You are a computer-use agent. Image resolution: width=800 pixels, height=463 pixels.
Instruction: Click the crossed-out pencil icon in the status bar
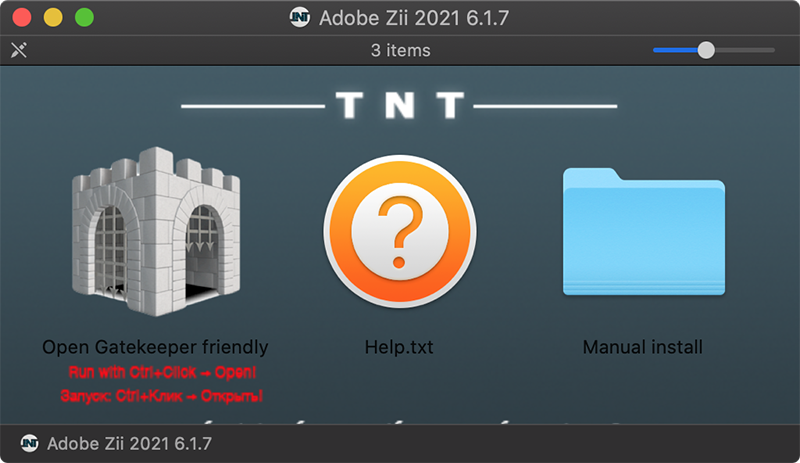19,50
